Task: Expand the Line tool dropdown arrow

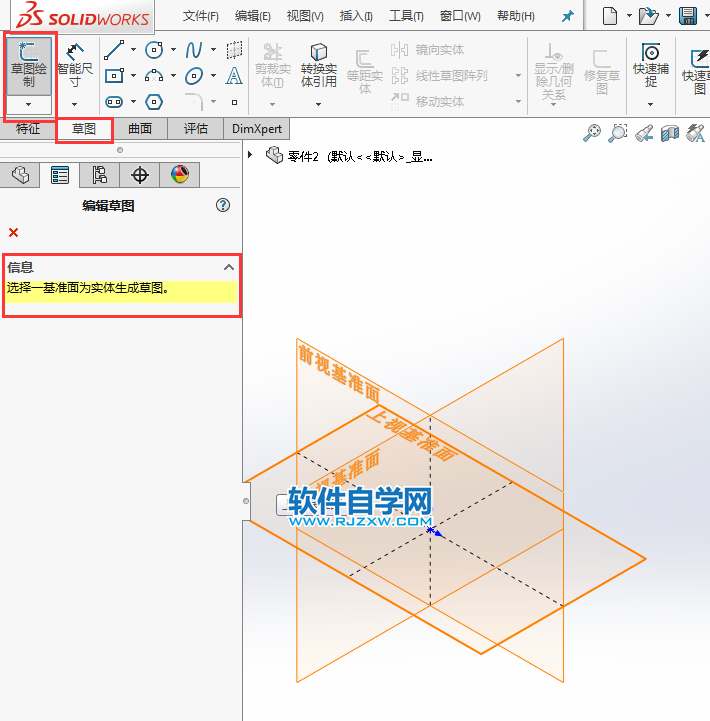Action: (x=133, y=50)
